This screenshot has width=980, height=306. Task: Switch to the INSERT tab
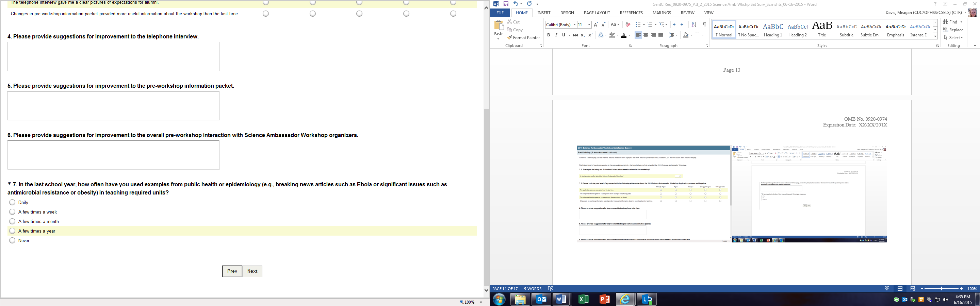pyautogui.click(x=544, y=13)
